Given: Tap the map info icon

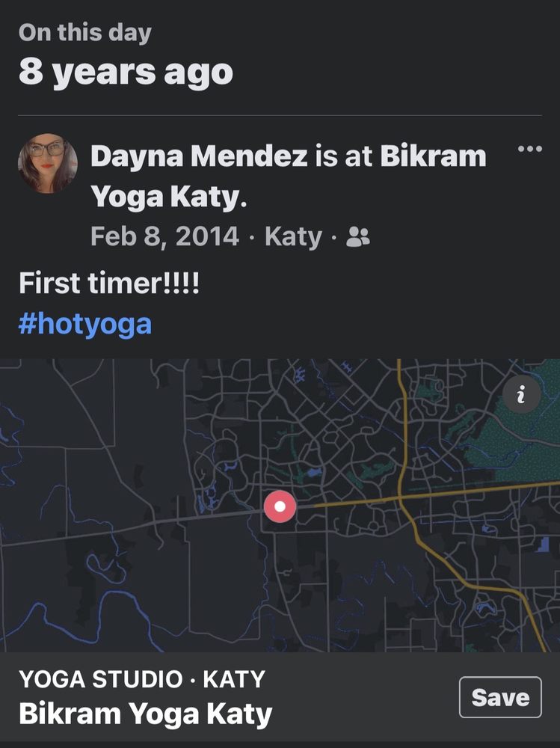Looking at the screenshot, I should [521, 394].
